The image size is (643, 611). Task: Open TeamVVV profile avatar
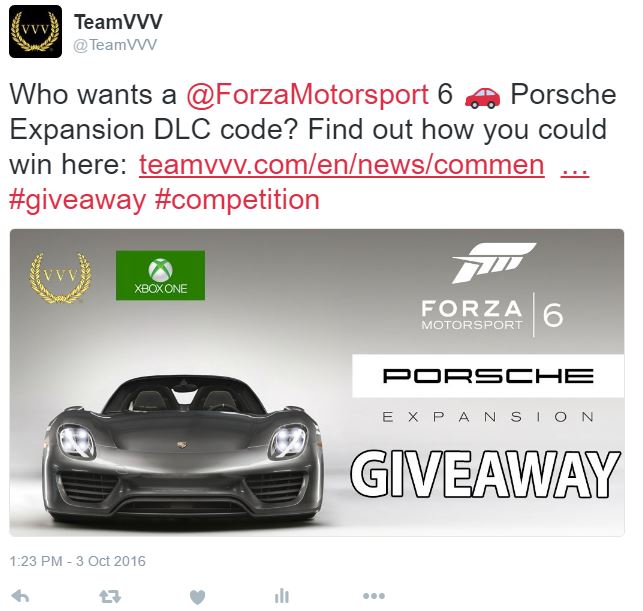click(35, 31)
